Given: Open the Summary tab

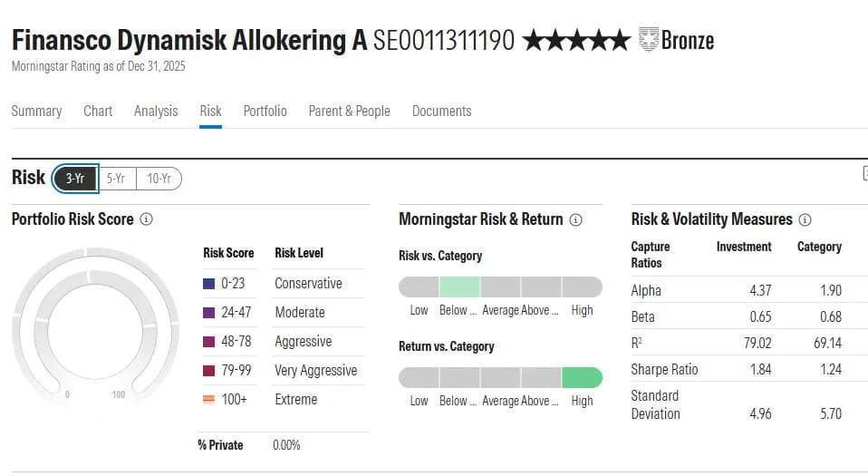Looking at the screenshot, I should point(36,111).
